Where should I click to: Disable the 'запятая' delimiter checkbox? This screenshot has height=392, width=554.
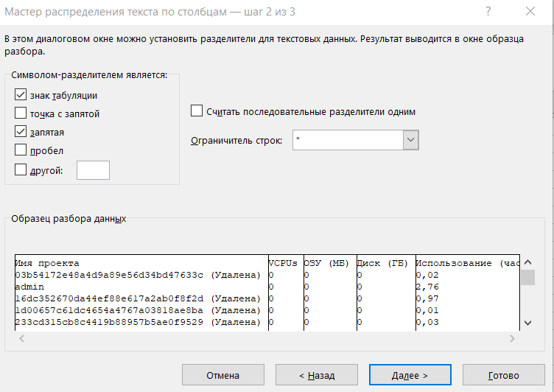[21, 132]
